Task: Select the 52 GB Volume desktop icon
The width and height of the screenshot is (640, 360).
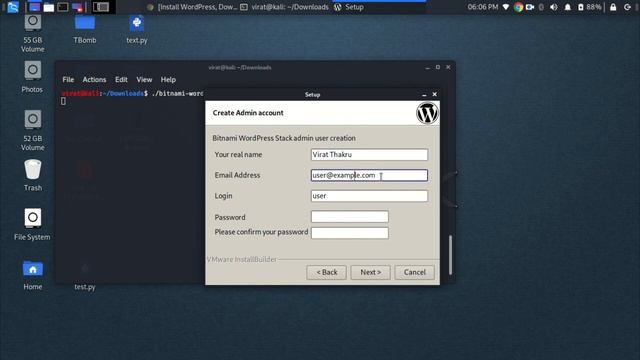Action: [33, 131]
